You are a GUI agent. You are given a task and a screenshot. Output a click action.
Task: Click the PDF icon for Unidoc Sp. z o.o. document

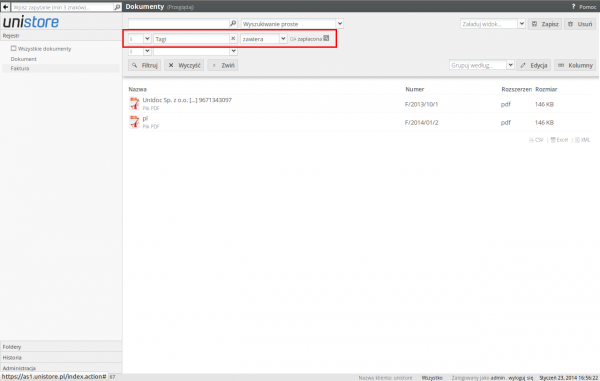(134, 103)
